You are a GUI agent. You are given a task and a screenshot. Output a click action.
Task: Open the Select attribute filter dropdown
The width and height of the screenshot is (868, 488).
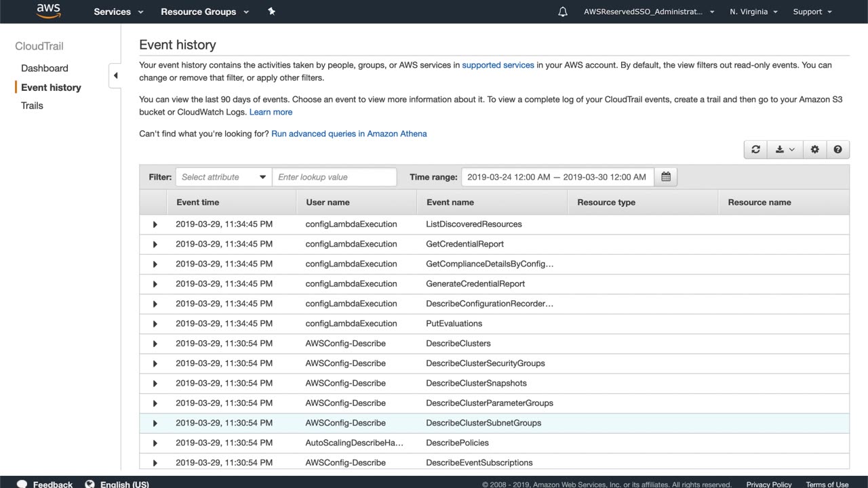[224, 177]
